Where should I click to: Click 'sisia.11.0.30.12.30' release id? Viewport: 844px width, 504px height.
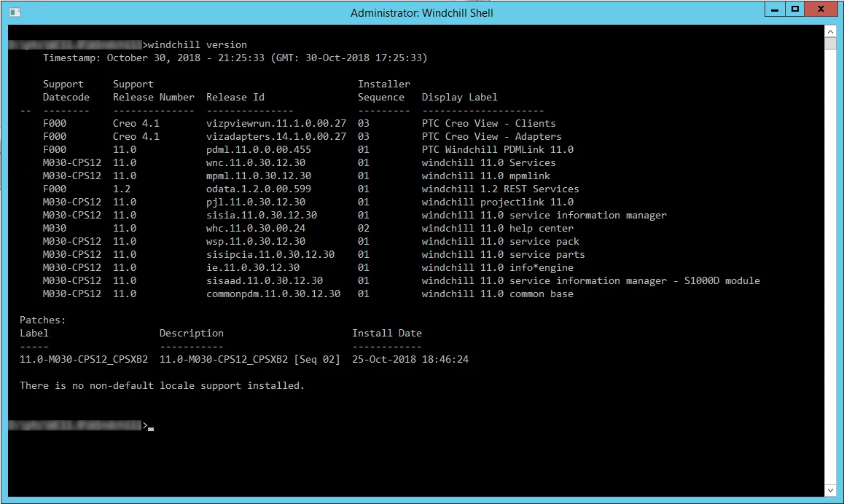tap(262, 215)
